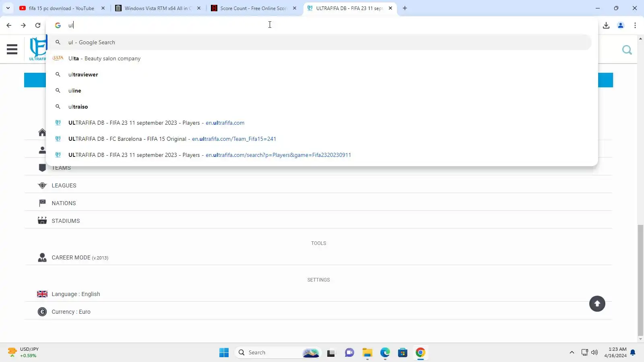Image resolution: width=644 pixels, height=362 pixels.
Task: Go back to the previous page
Action: [x=9, y=25]
